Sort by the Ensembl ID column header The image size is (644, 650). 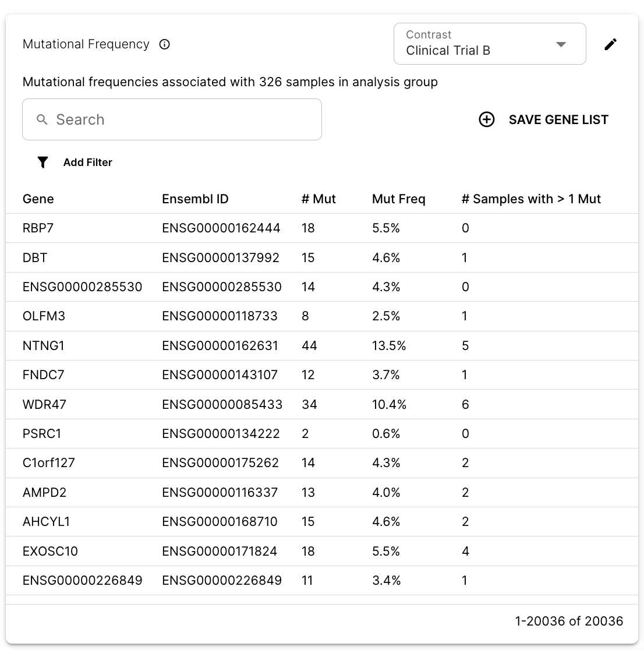[x=195, y=199]
